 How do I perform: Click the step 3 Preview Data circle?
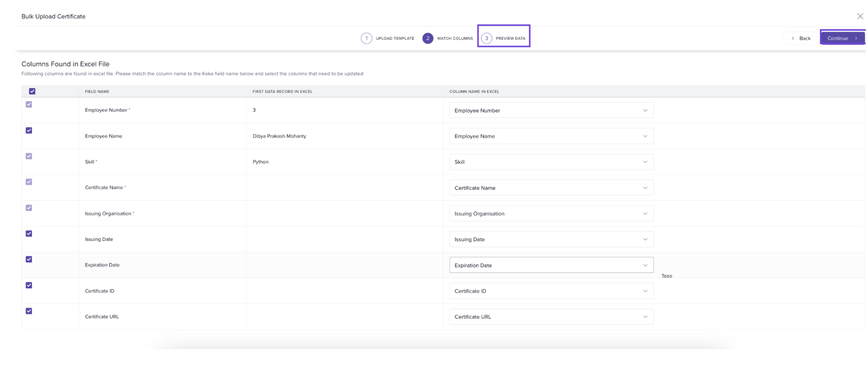tap(486, 38)
